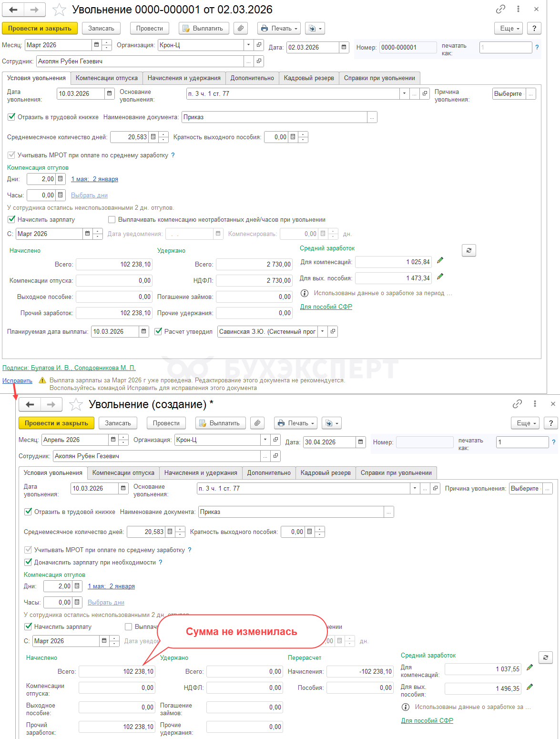Click the Сотрудник field in top form
The image size is (560, 739).
click(x=140, y=61)
